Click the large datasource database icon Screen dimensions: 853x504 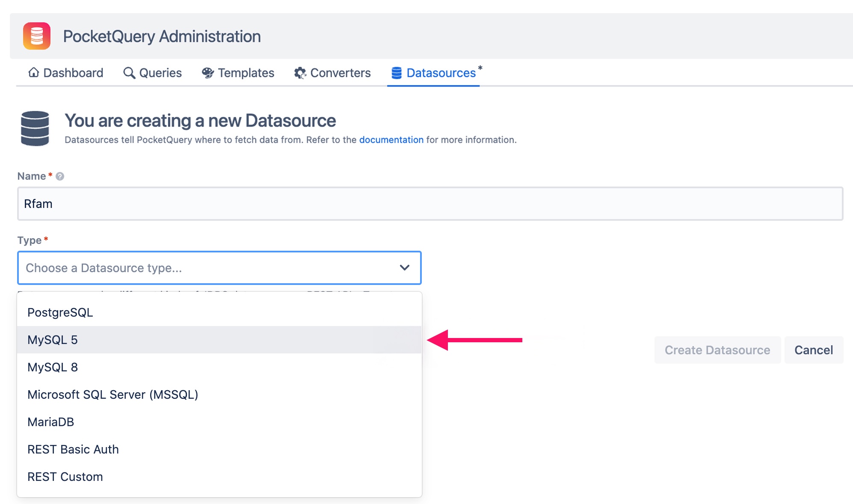pos(35,128)
